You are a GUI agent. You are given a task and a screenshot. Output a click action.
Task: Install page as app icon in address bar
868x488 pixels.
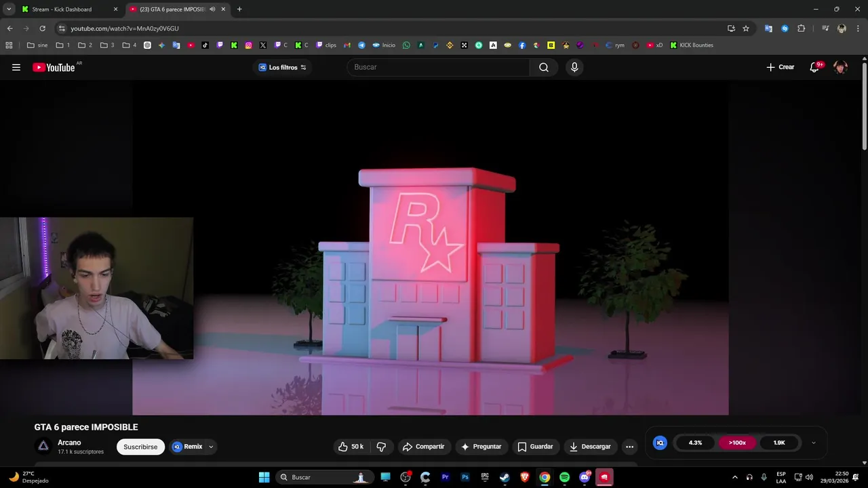(x=731, y=28)
